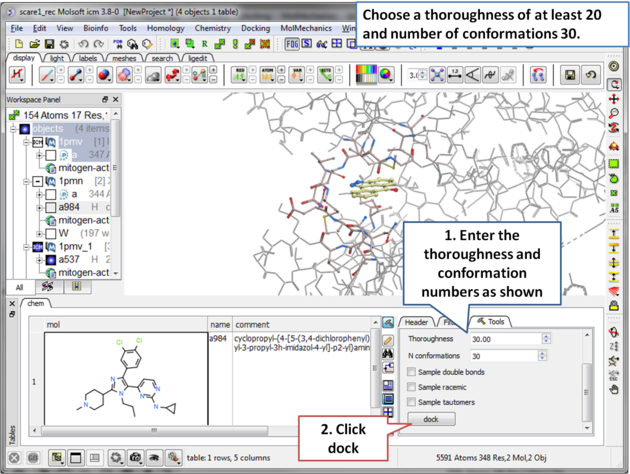Increase Thoroughness using spinner arrow

(545, 336)
